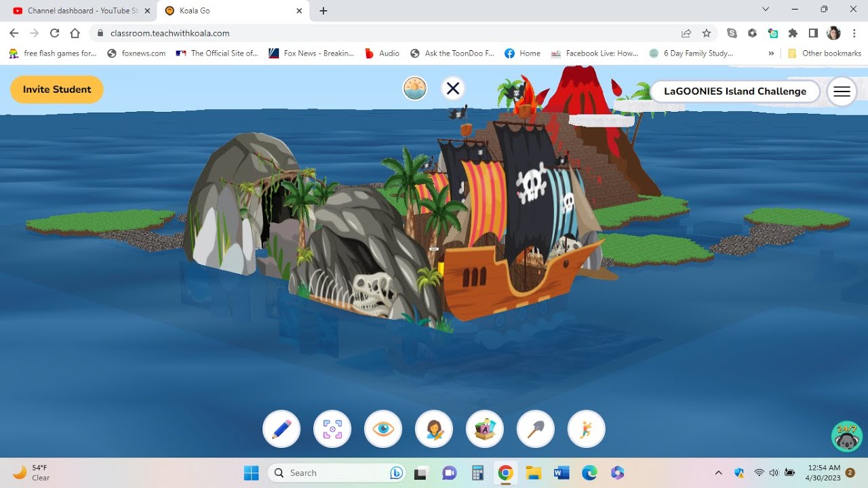Close the Channel dashboard tab

pyautogui.click(x=147, y=11)
